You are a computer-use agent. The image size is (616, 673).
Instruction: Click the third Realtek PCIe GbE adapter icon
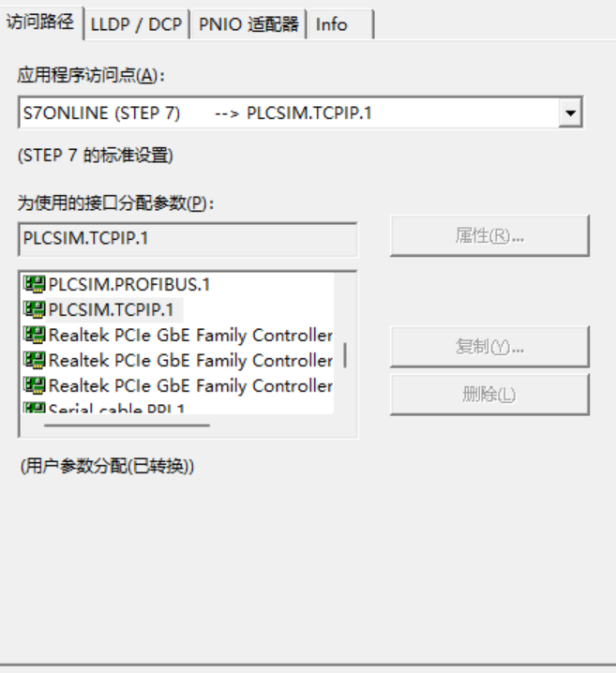(35, 385)
